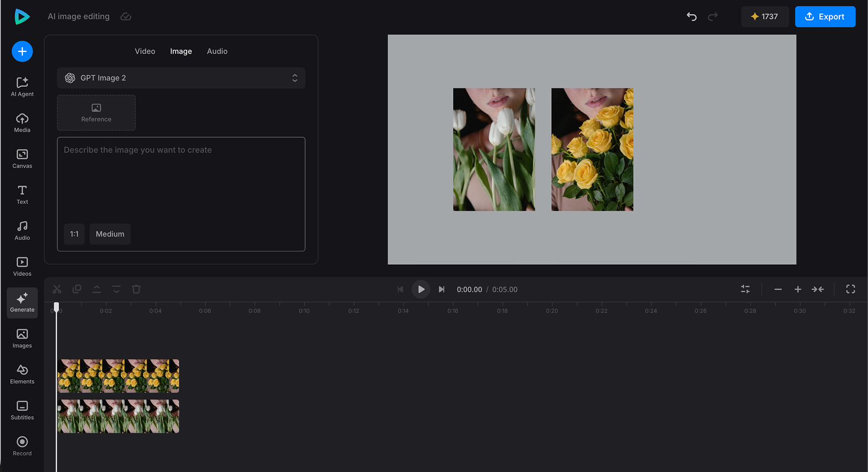Select the Text tool
Screen dimensions: 868x472
pyautogui.click(x=22, y=194)
